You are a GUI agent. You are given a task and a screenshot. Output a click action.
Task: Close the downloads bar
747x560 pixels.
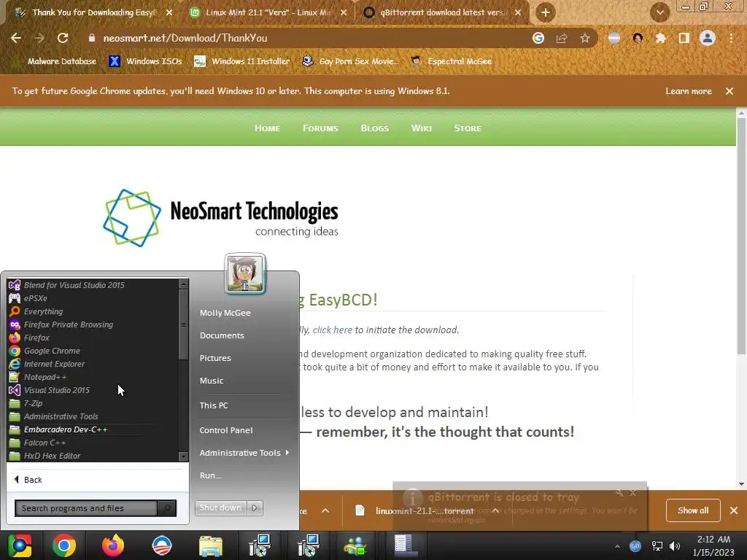coord(734,510)
